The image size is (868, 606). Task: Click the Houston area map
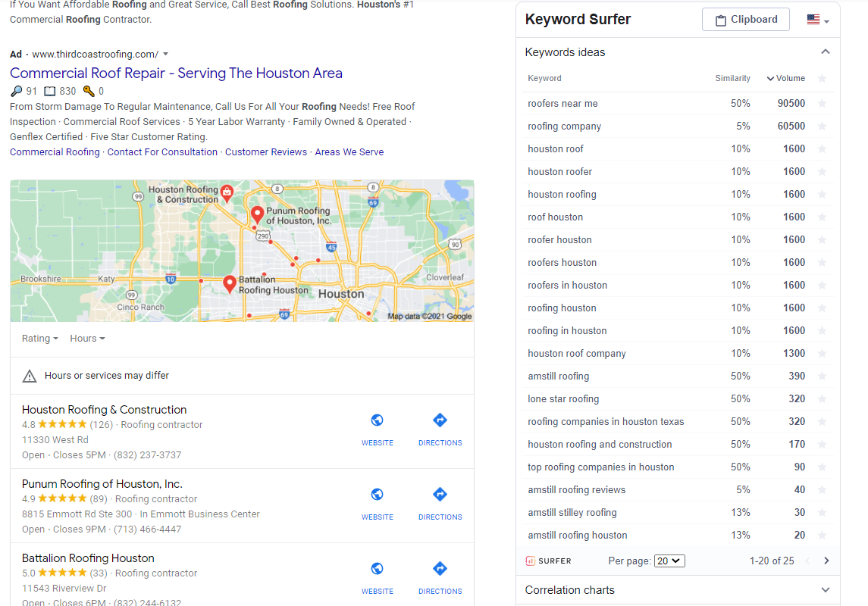coord(242,251)
